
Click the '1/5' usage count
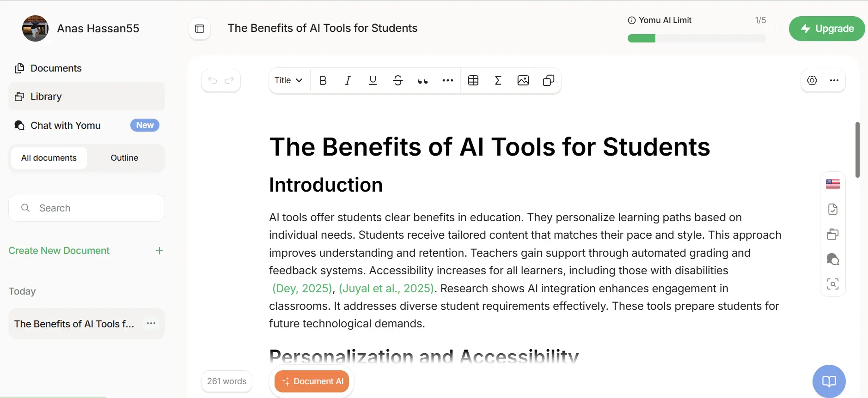click(760, 20)
